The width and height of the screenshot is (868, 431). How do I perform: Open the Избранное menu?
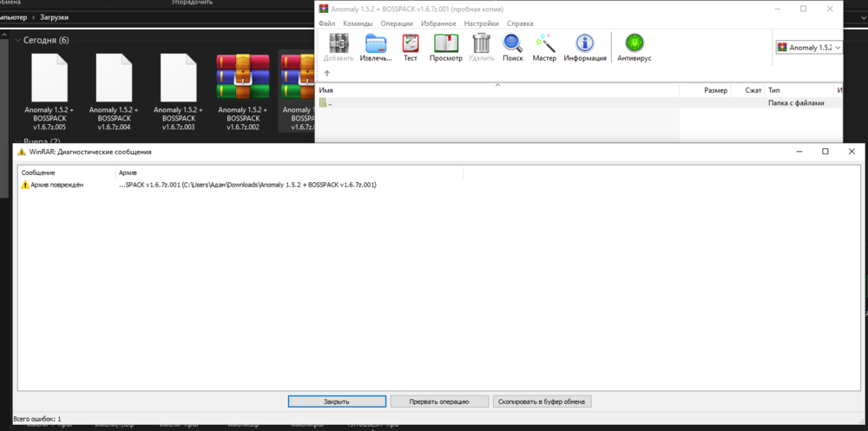point(438,23)
